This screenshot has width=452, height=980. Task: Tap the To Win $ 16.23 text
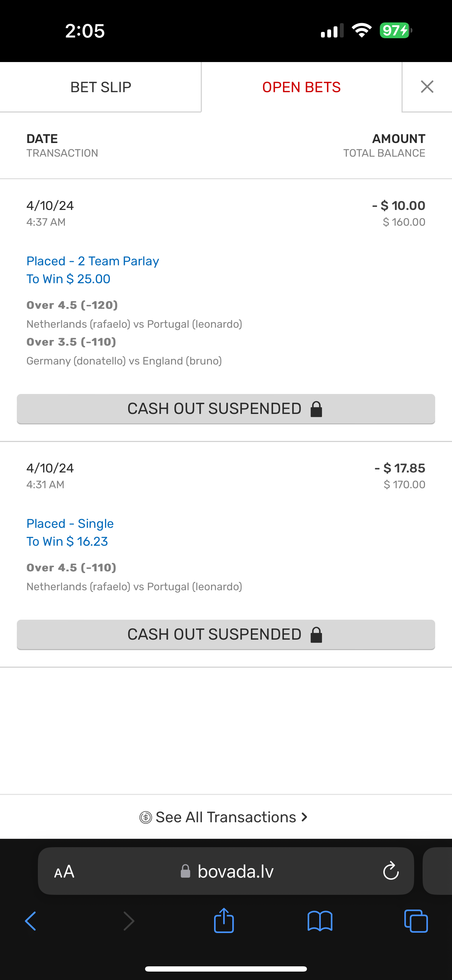click(x=67, y=542)
